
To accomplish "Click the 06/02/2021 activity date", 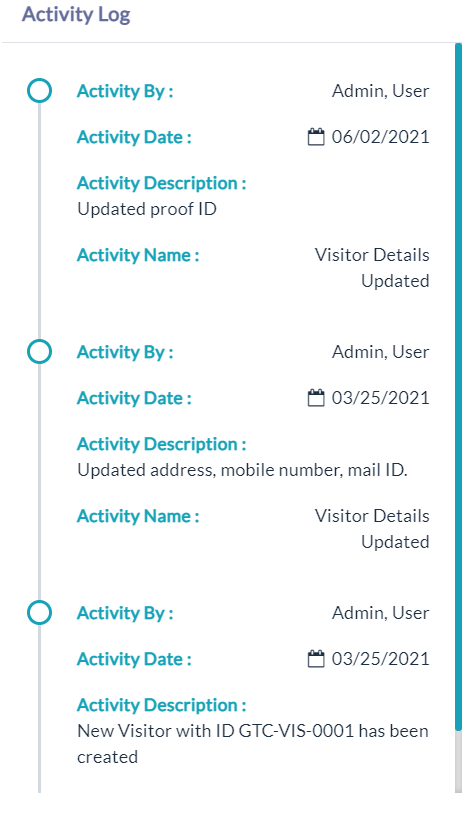I will (x=380, y=137).
